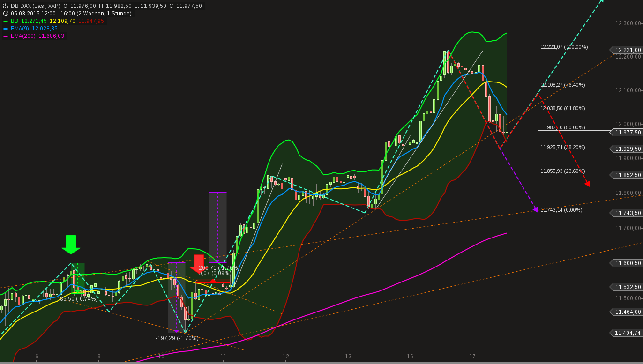Screen dimensions: 643x364
Task: Click date label 9 on time axis
Action: point(99,357)
